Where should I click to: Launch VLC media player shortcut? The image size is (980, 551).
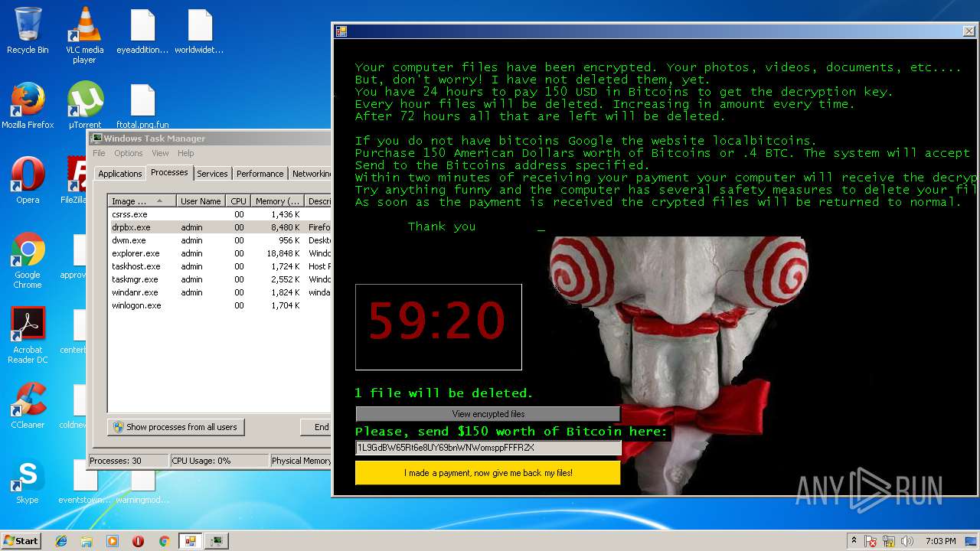(84, 35)
